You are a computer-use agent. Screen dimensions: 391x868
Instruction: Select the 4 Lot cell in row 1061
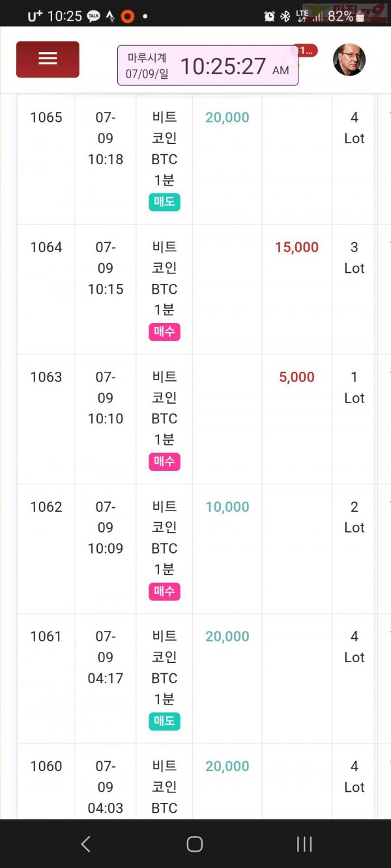[x=354, y=679]
